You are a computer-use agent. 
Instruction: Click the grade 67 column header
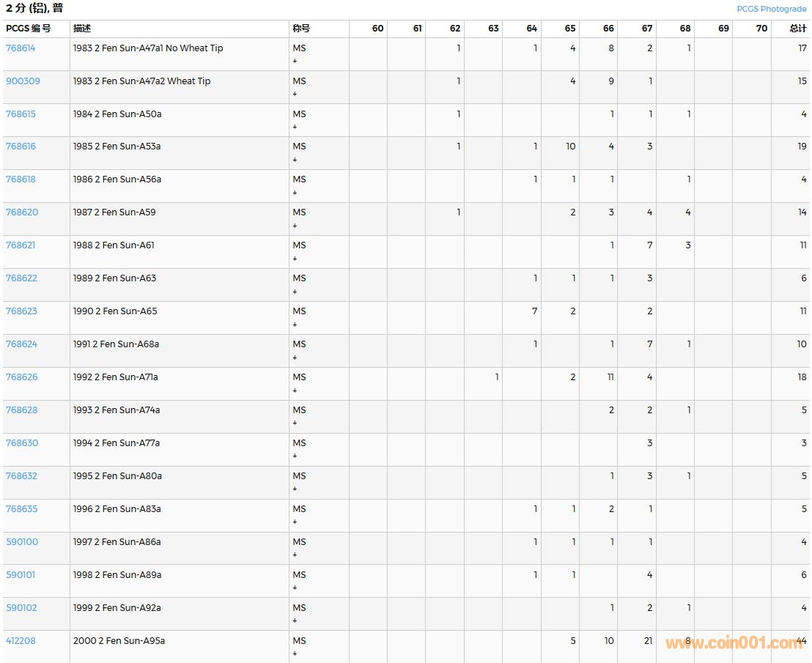coord(646,29)
